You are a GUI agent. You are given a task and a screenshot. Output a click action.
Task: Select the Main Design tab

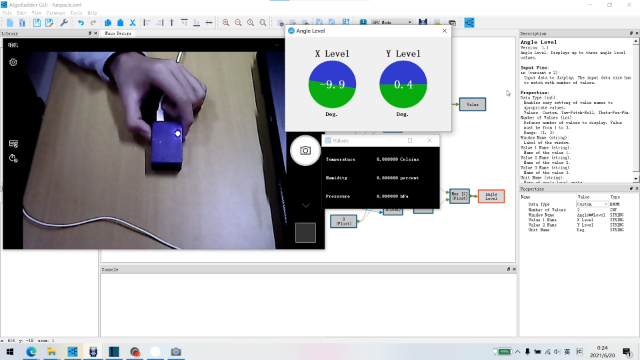point(118,33)
